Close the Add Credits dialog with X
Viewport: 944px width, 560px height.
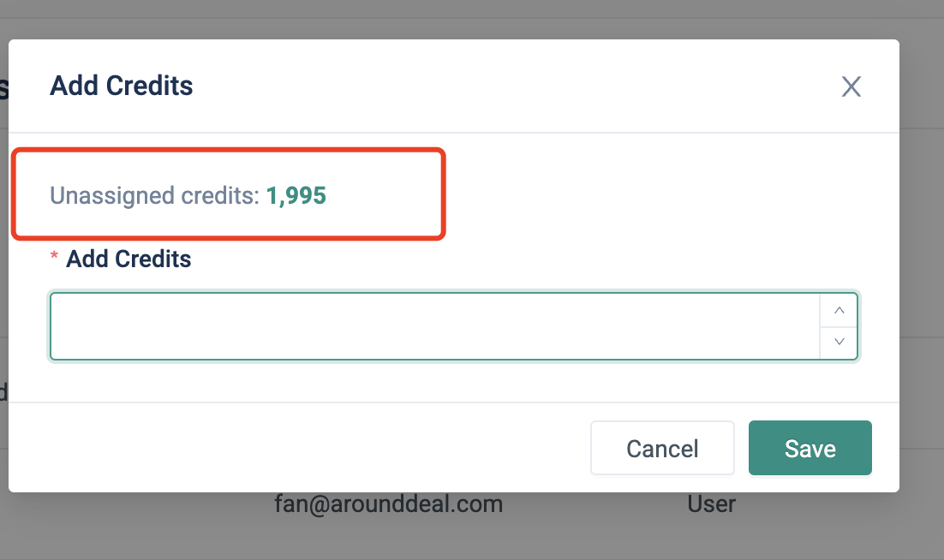click(851, 86)
